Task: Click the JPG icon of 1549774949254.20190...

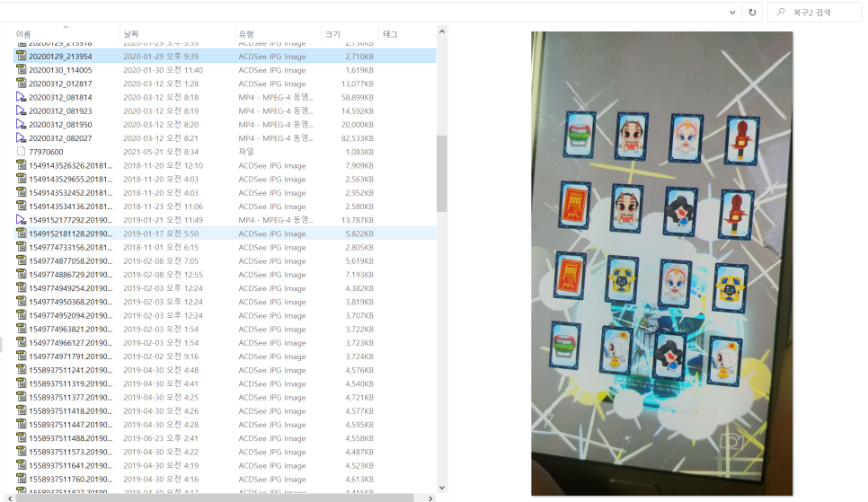Action: (21, 287)
